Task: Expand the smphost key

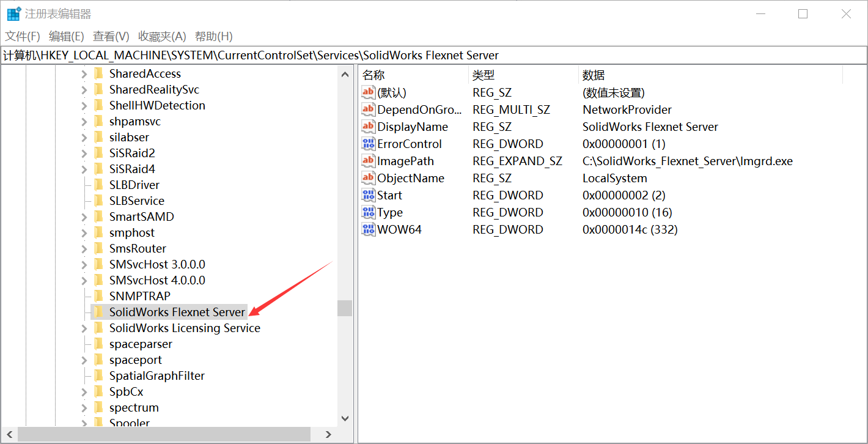Action: point(84,233)
